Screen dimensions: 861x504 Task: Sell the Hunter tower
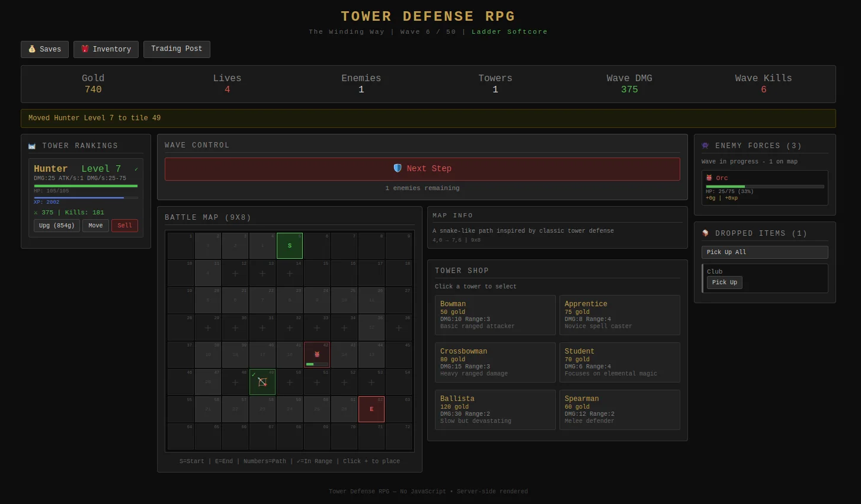pos(124,226)
